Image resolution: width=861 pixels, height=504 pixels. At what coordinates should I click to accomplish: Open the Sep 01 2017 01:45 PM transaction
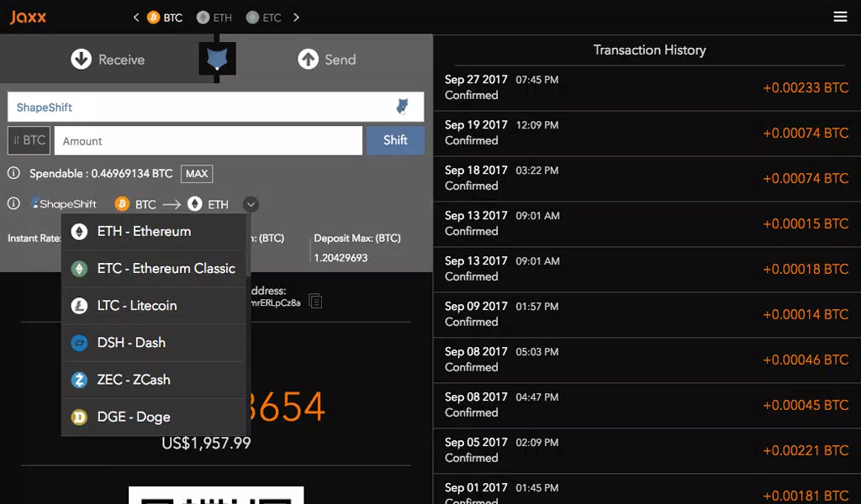click(x=647, y=490)
